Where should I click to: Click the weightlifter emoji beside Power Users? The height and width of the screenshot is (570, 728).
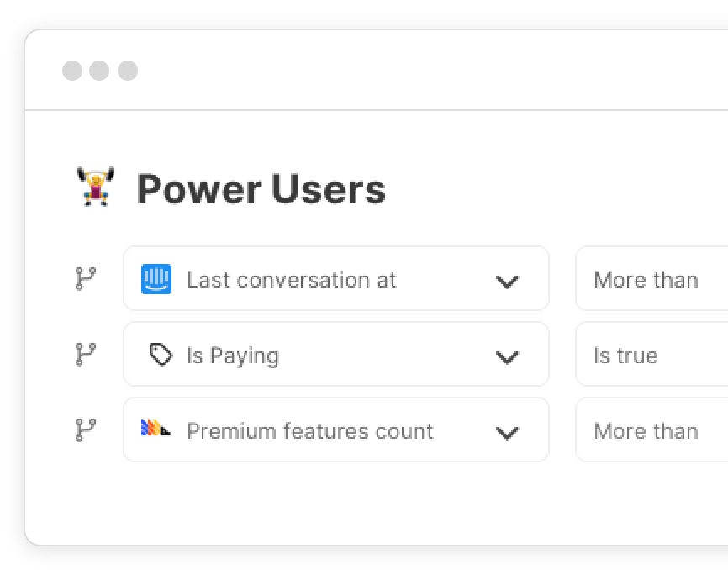coord(97,187)
